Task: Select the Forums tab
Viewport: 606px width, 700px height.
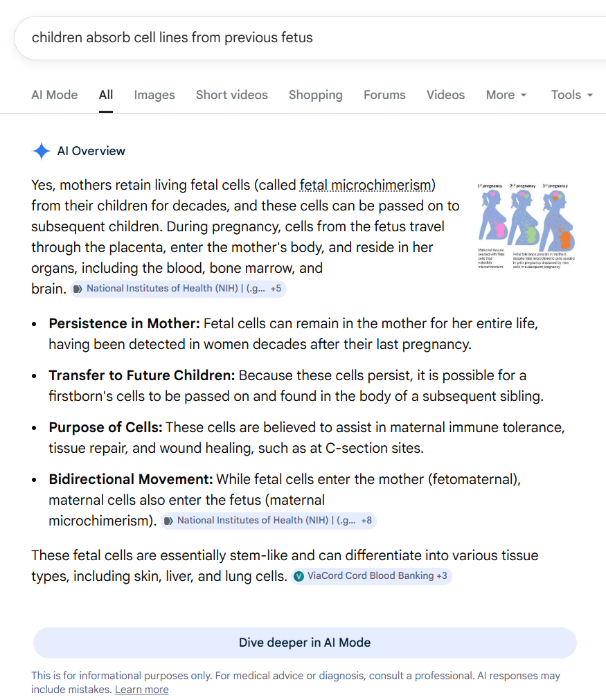Action: point(384,95)
